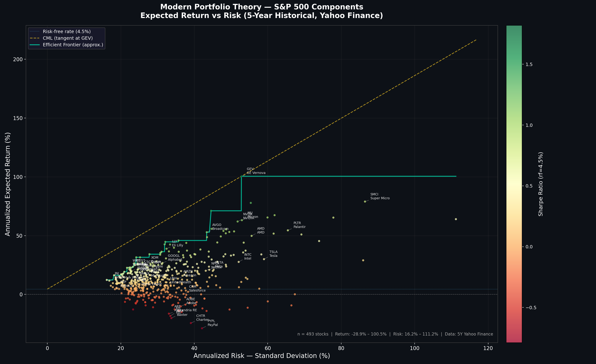
Task: Click legend entry 'Efficient Frontier (approx.)'
Action: click(x=73, y=45)
